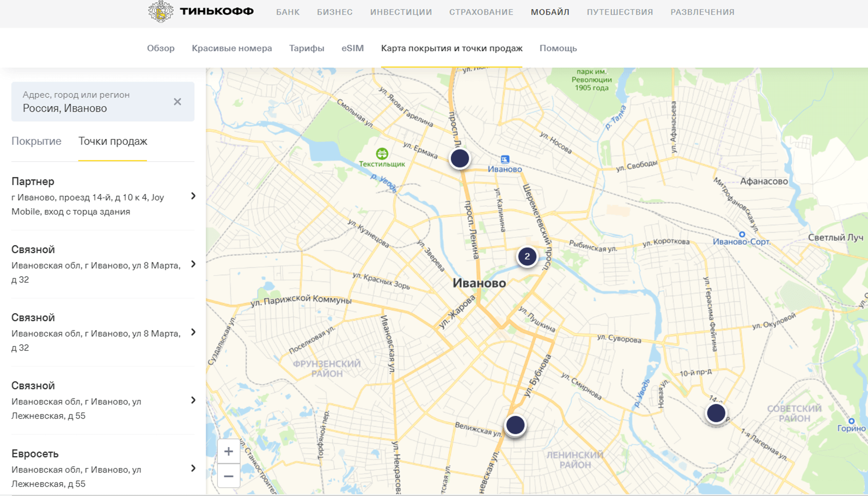
Task: Click the Евросеть store title
Action: point(35,454)
